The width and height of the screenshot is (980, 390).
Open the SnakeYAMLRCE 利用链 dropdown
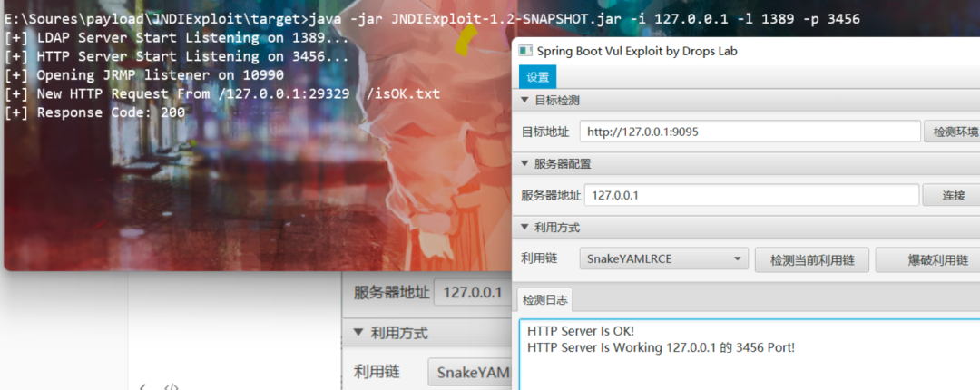coord(663,258)
